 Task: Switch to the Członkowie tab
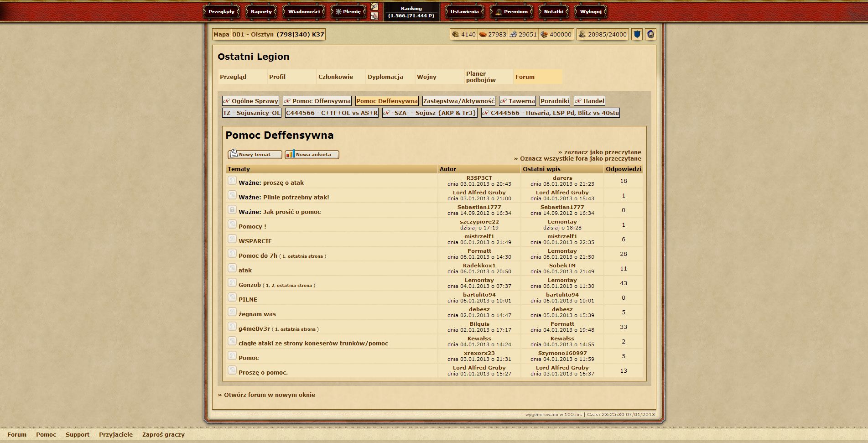336,77
